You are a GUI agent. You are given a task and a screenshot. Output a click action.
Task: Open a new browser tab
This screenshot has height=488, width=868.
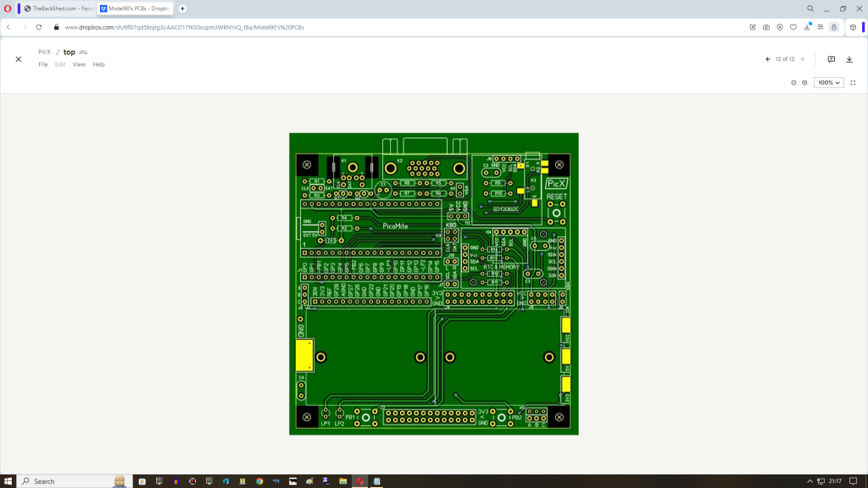[182, 8]
